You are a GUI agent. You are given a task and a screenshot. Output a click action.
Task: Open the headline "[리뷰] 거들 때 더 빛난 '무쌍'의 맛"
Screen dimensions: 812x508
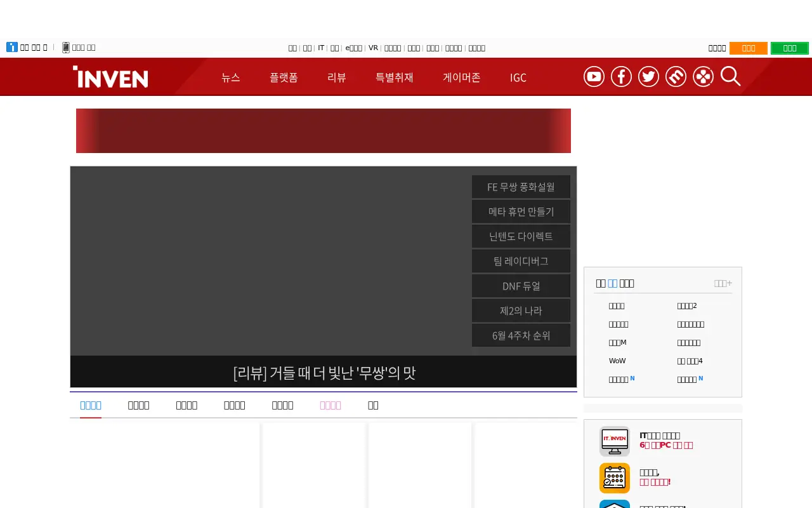coord(324,373)
